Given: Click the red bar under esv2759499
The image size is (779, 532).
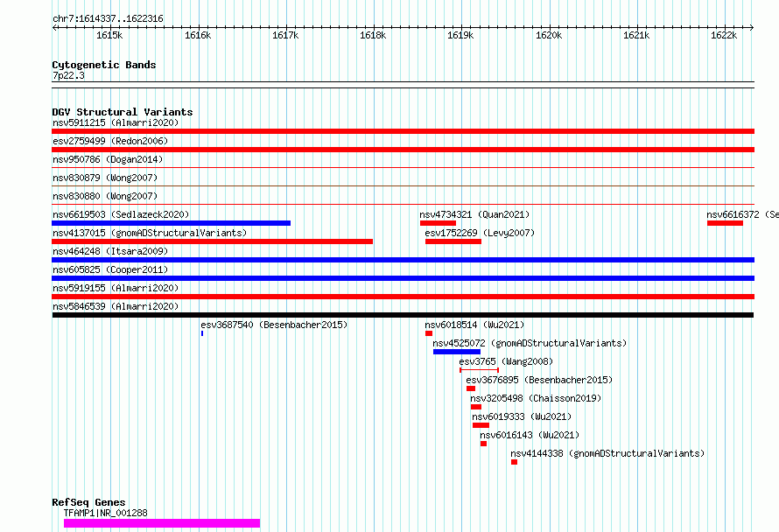Looking at the screenshot, I should (403, 150).
